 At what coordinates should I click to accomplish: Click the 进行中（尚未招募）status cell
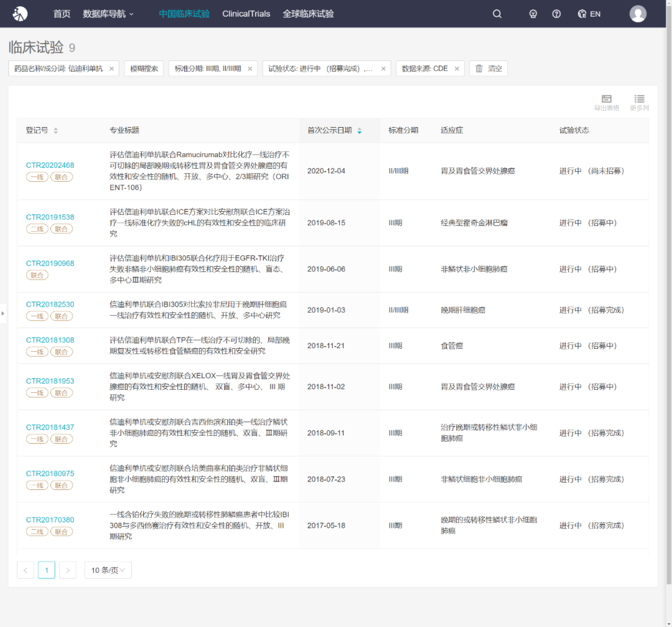pos(592,171)
